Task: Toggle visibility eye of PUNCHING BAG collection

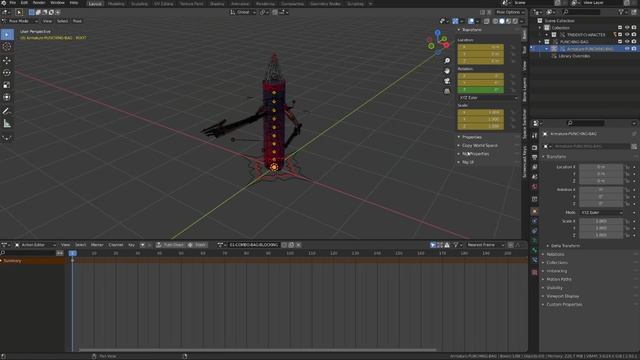Action: (x=627, y=42)
